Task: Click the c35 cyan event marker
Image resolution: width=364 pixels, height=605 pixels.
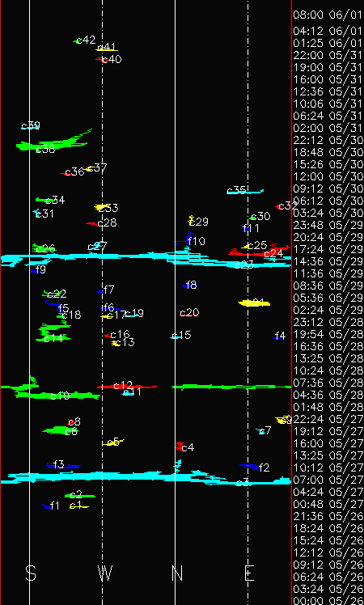Action: coord(245,191)
